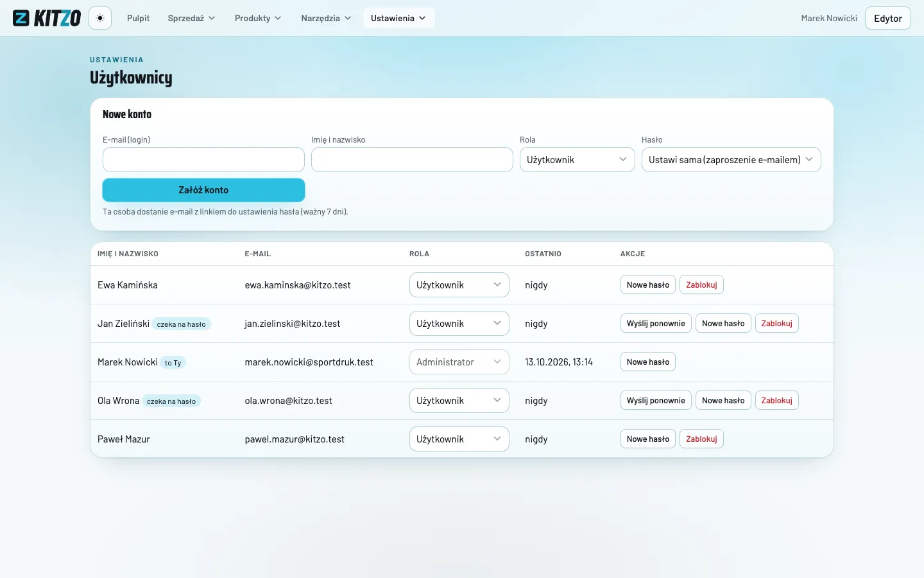
Task: Focus the Imię i nazwisko input field
Action: 412,160
